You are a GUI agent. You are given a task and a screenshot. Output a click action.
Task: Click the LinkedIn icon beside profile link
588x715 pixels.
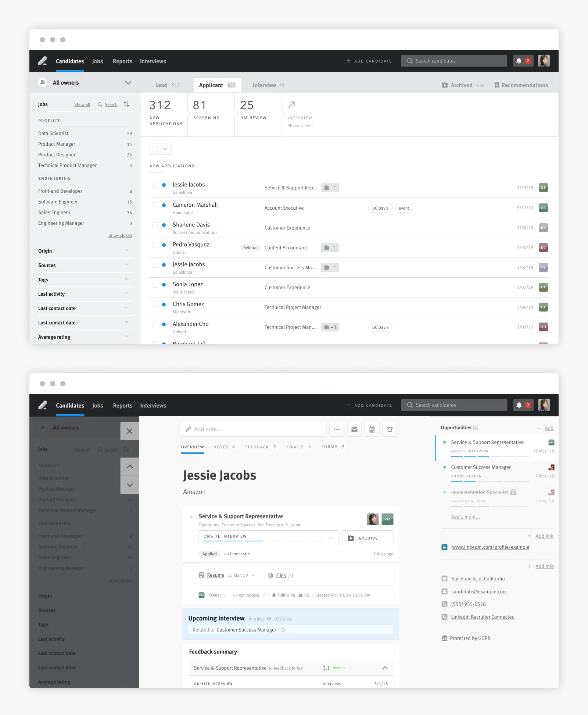[444, 547]
